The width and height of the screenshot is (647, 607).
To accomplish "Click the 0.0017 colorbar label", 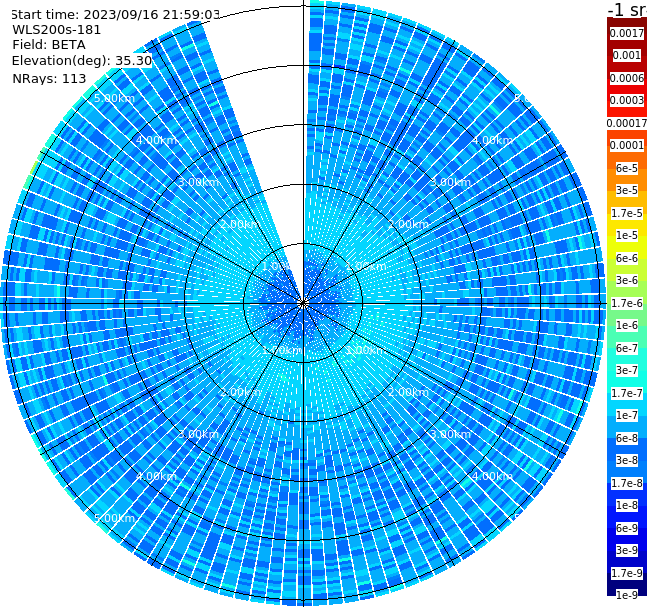I will 627,33.
